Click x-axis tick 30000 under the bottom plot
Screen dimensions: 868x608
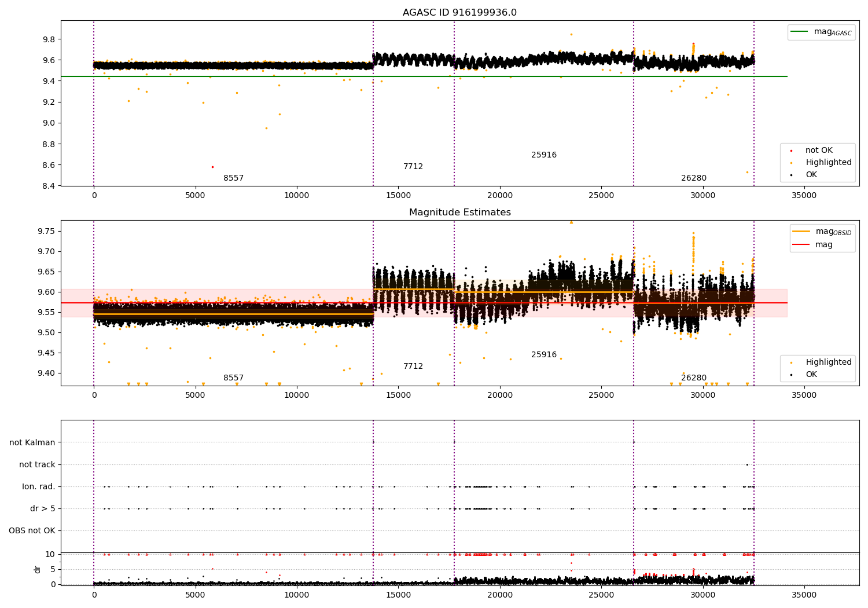(x=703, y=595)
